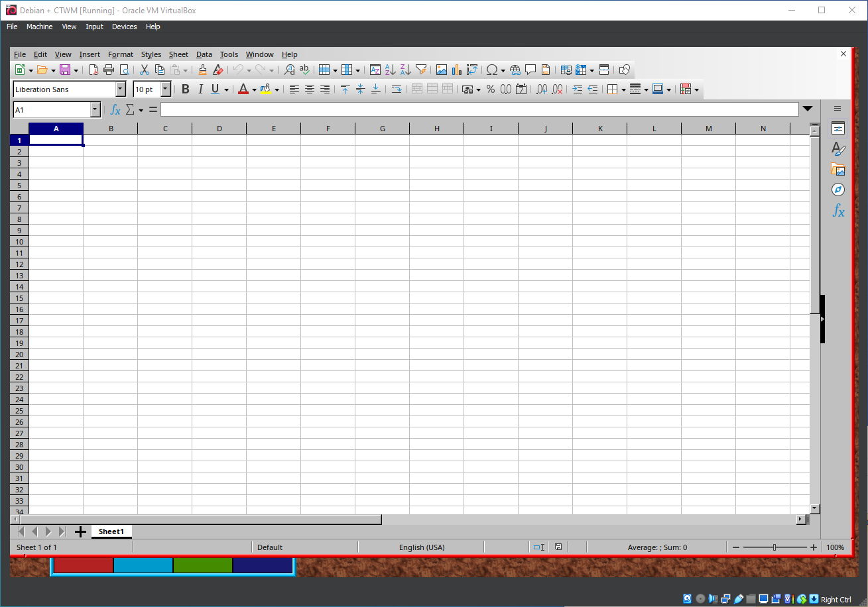Open the Navigator sidebar deck
Viewport: 868px width, 607px height.
pos(837,190)
